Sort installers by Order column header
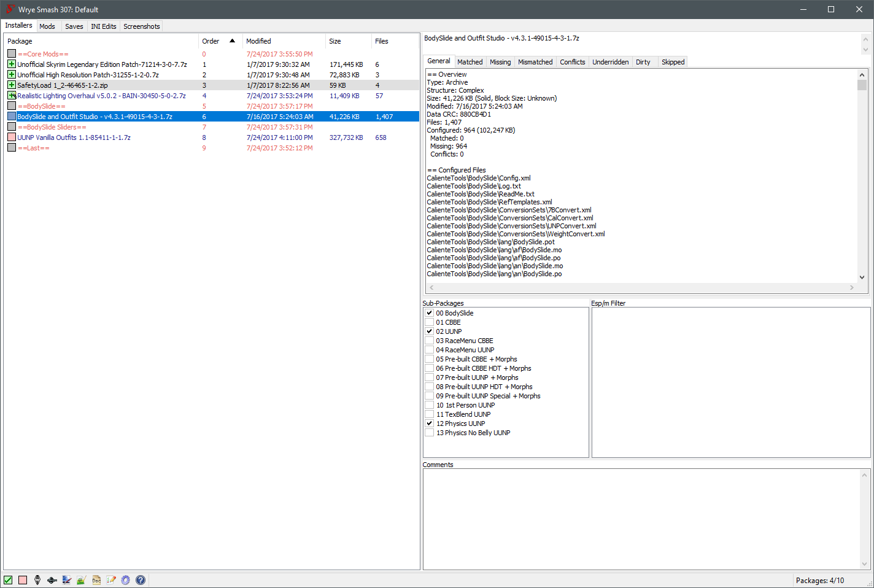The width and height of the screenshot is (874, 588). coord(220,41)
